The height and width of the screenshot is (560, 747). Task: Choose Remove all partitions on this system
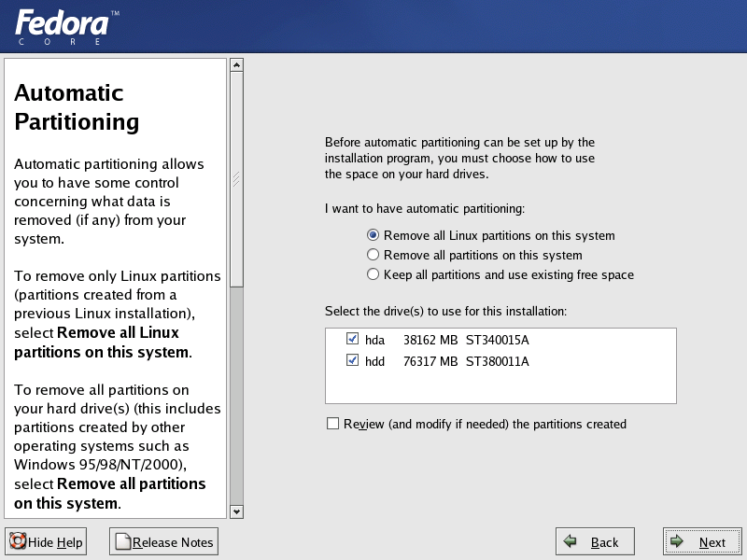373,255
